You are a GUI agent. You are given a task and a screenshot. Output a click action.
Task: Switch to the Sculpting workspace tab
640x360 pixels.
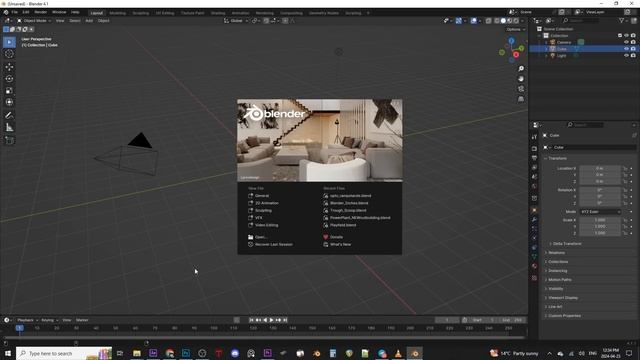[x=141, y=13]
